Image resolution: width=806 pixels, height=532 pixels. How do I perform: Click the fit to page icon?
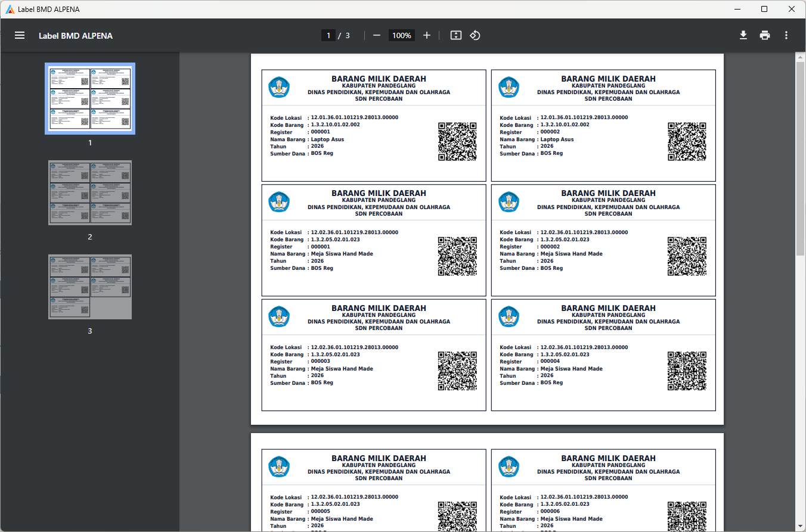click(x=456, y=35)
